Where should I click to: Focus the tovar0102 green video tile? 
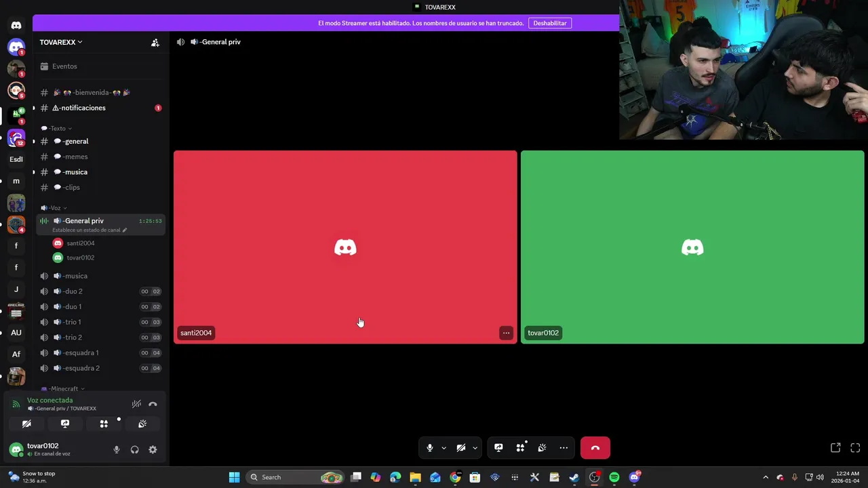coord(692,247)
